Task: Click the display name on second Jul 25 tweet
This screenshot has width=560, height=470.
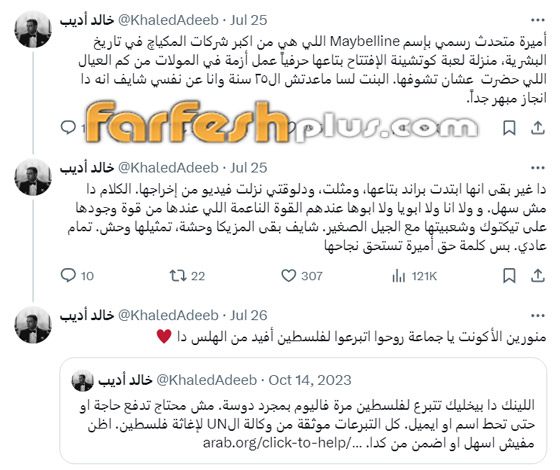Action: click(87, 168)
